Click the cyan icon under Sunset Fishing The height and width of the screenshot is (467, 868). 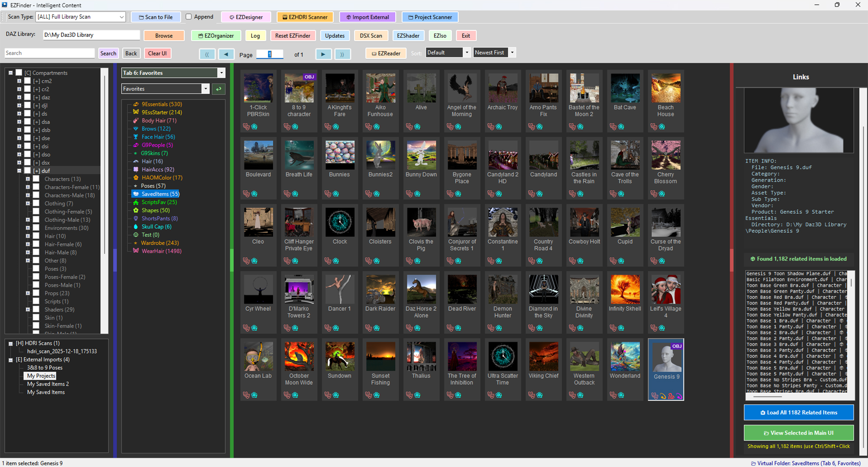coord(377,395)
